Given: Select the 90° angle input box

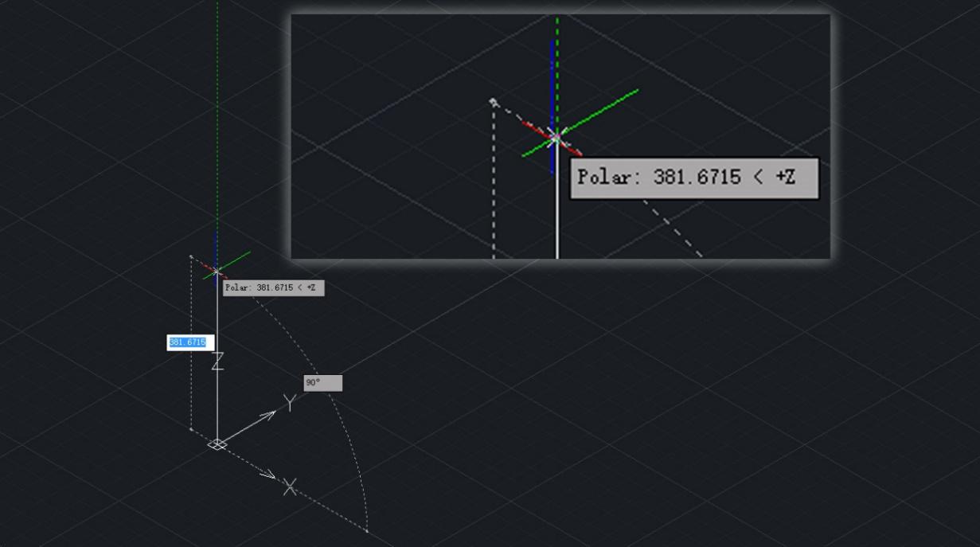Looking at the screenshot, I should (x=322, y=383).
